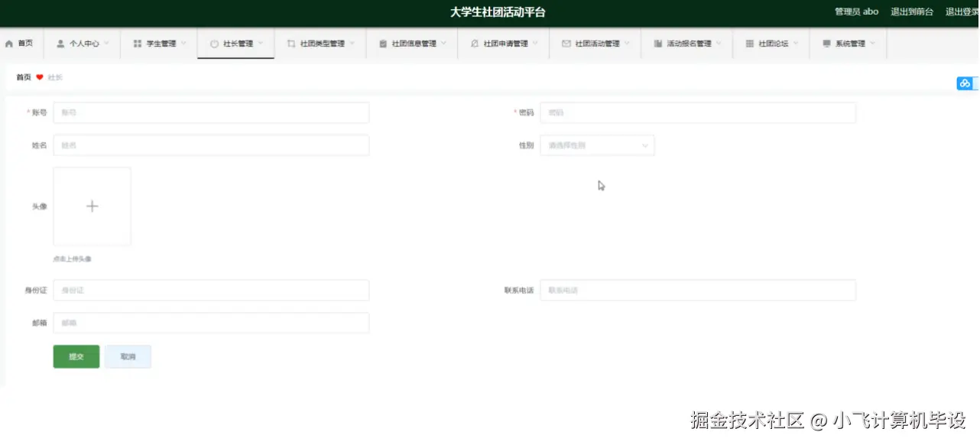
Task: Click the home icon beside 首页
Action: (x=9, y=44)
